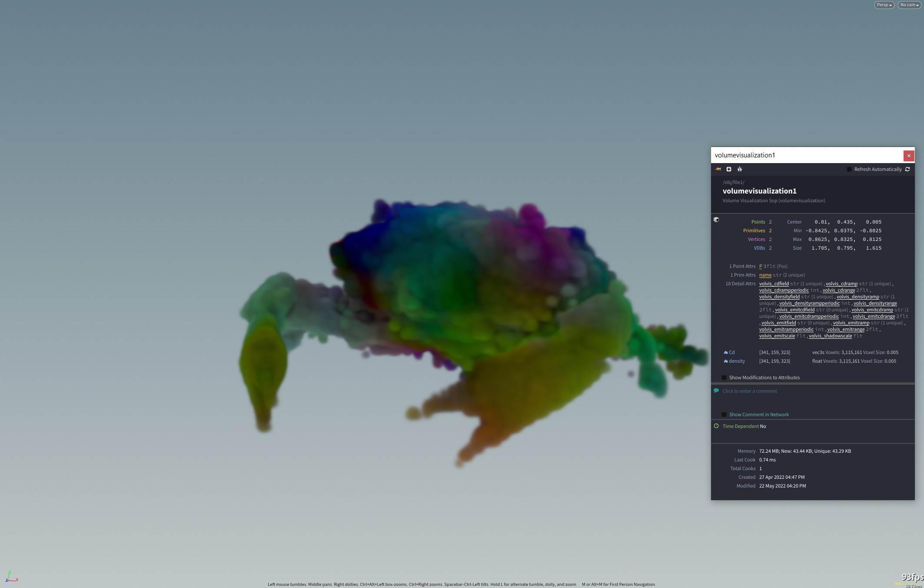Click the volvis_shadowscale attribute link
924x588 pixels.
[830, 336]
